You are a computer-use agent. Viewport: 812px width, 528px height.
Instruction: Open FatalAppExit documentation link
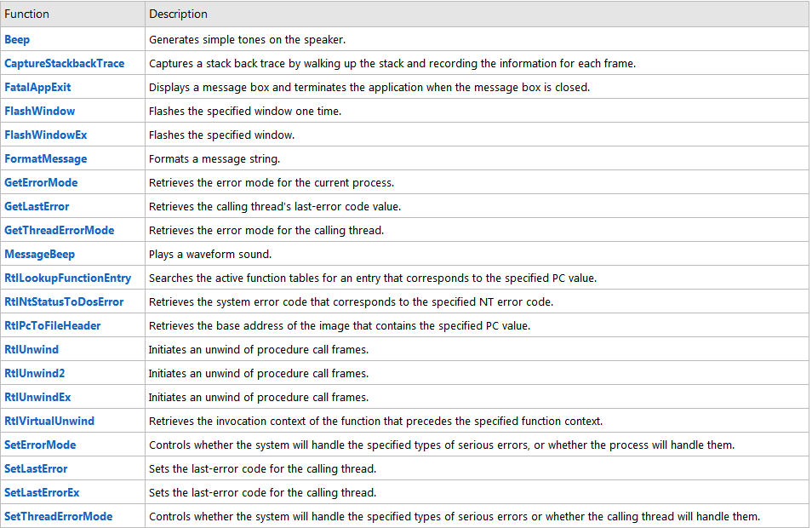37,87
